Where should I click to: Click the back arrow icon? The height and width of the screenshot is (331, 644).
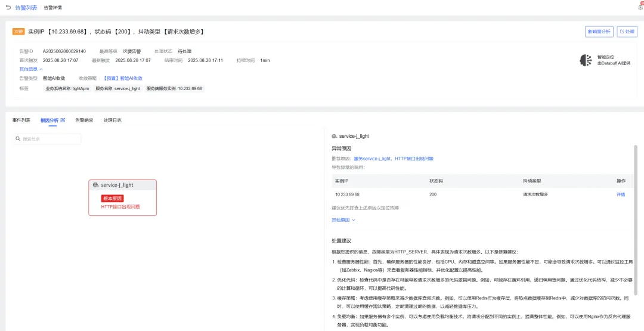(8, 7)
